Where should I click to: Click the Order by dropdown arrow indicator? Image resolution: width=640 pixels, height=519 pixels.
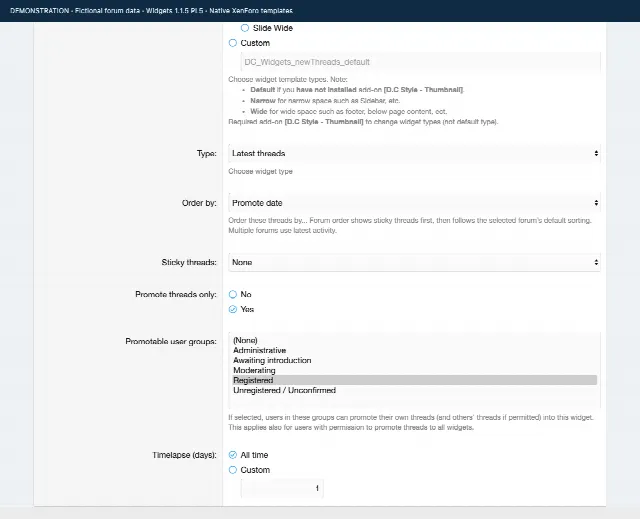pyautogui.click(x=596, y=203)
